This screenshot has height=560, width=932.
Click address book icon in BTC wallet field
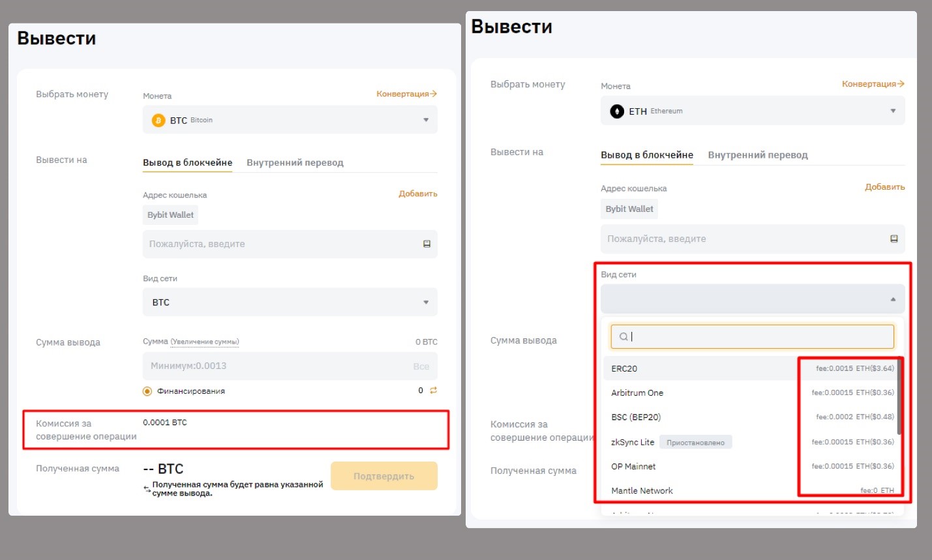click(427, 244)
